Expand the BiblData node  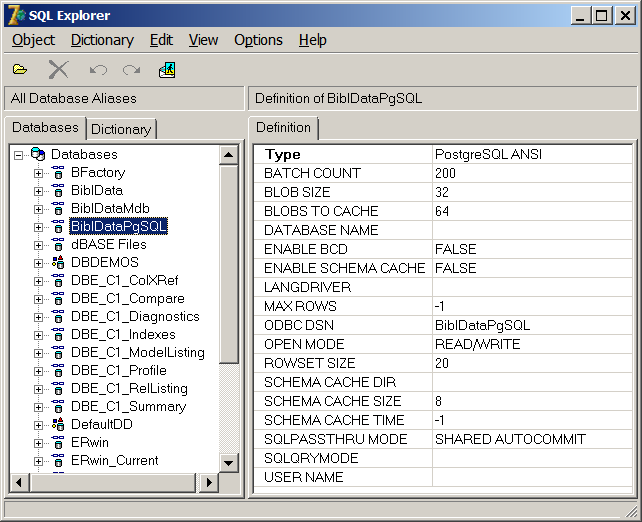pyautogui.click(x=38, y=191)
